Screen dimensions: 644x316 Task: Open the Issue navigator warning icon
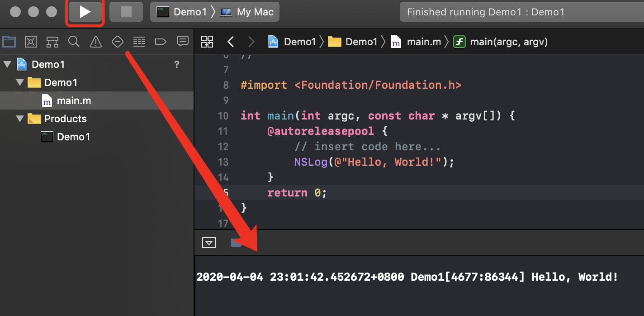tap(96, 42)
